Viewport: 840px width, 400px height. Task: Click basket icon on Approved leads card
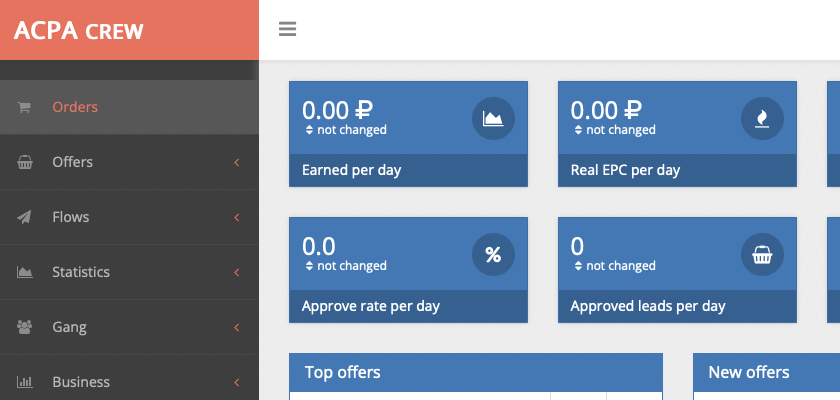(x=762, y=255)
